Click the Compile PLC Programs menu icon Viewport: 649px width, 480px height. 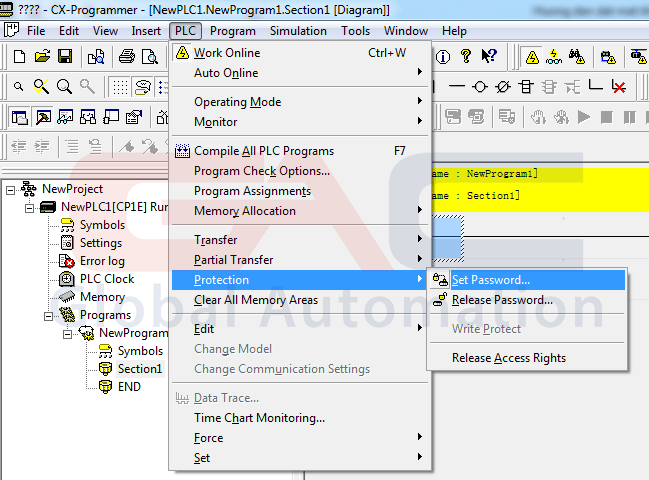(x=182, y=151)
